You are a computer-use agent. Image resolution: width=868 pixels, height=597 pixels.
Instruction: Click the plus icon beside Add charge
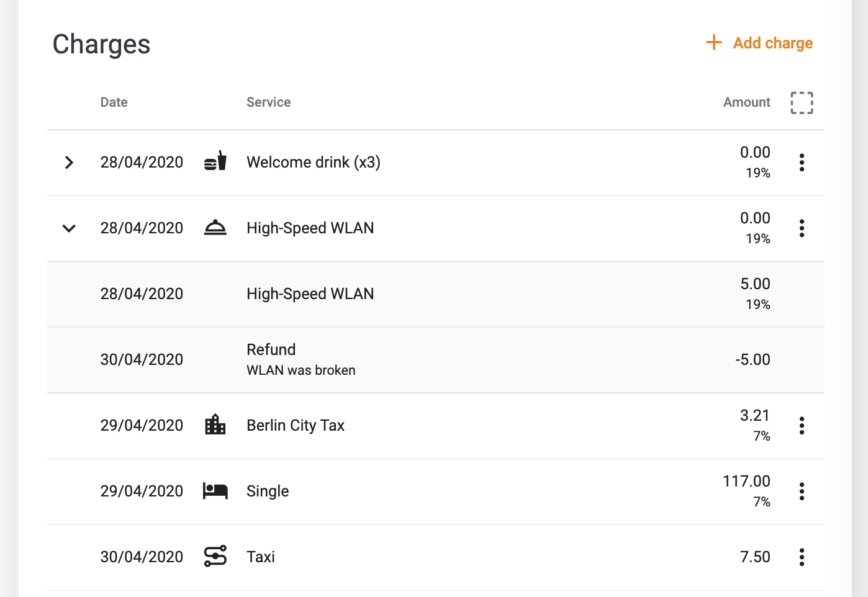[714, 43]
